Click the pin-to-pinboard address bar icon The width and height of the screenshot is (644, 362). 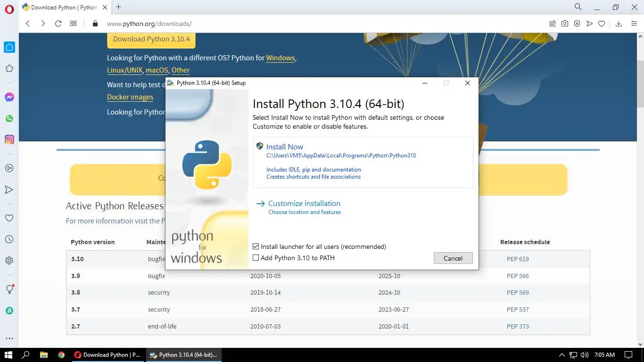(553, 24)
